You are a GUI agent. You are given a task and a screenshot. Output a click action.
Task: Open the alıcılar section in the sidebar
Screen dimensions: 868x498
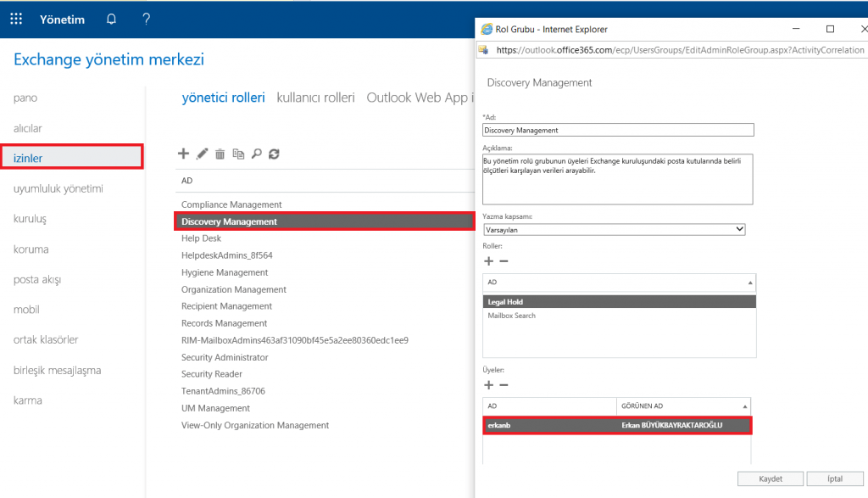coord(28,128)
